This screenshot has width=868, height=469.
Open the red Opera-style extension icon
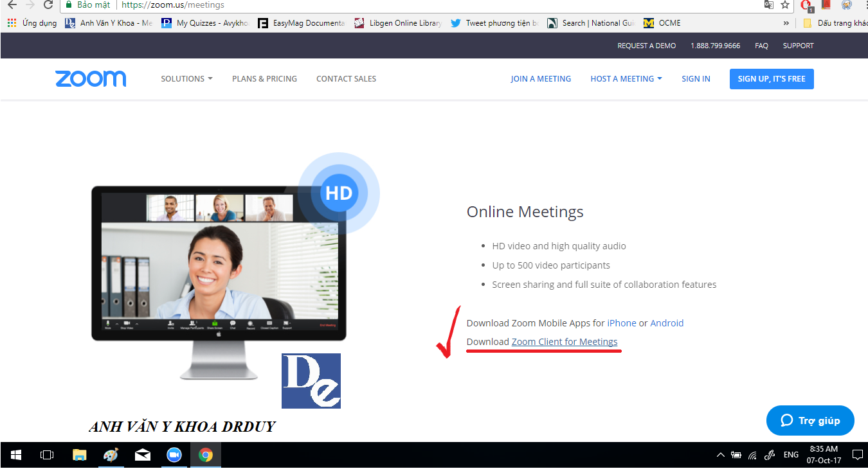807,5
